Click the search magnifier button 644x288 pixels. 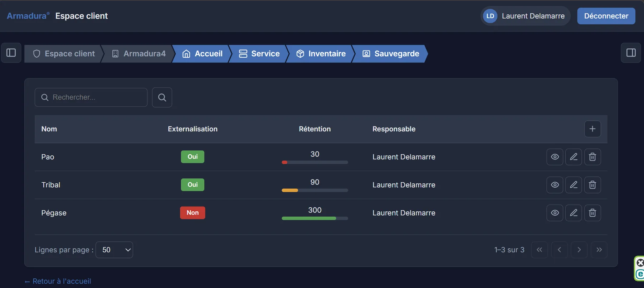(x=162, y=97)
